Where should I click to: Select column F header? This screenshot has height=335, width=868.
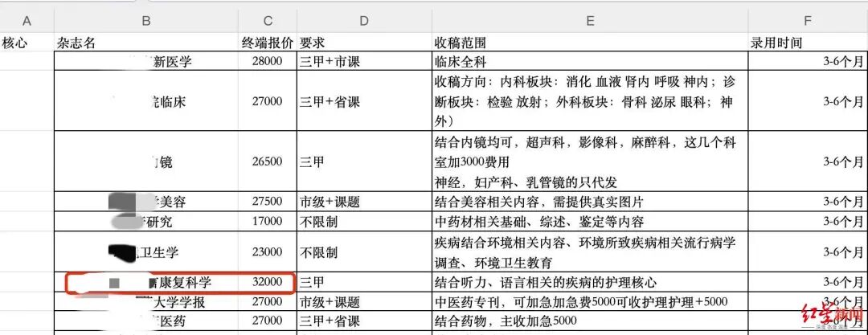point(808,19)
